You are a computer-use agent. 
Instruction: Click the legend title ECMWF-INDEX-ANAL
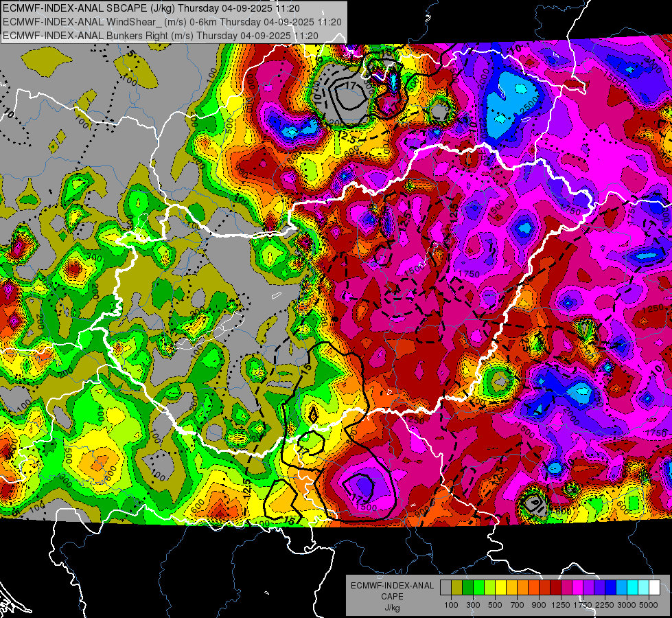(x=392, y=586)
